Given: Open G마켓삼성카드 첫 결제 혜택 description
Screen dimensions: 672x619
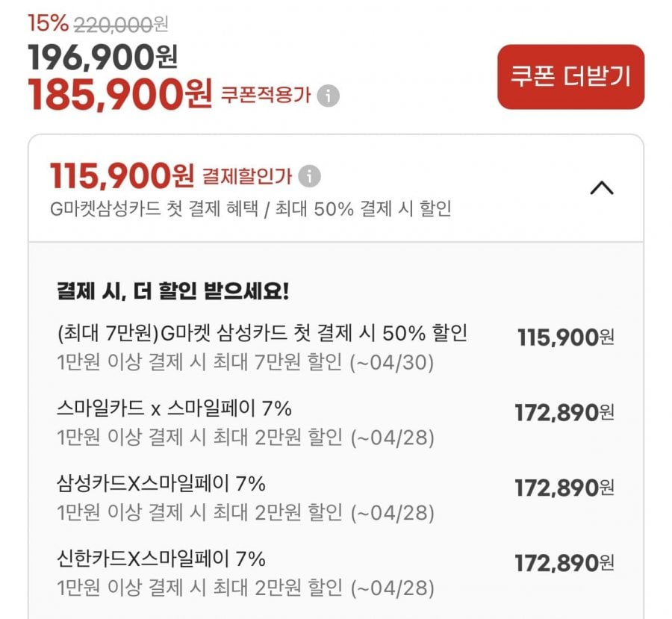Looking at the screenshot, I should click(249, 208).
